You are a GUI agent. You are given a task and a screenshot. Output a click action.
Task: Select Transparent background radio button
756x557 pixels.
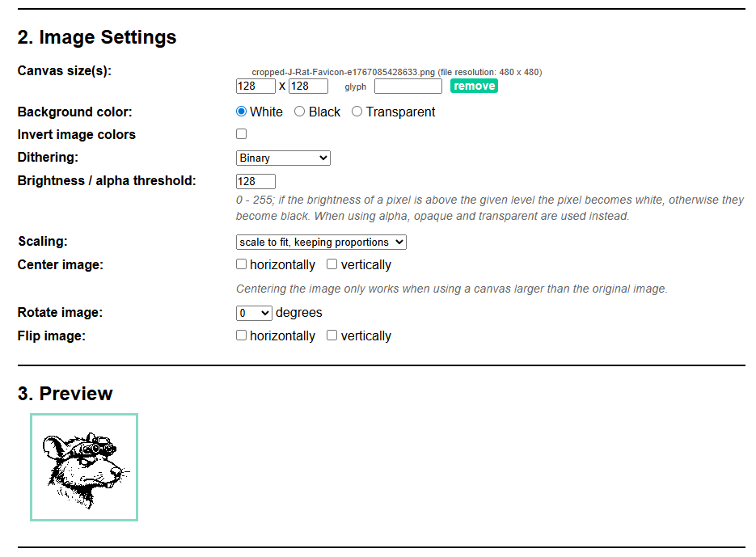click(357, 112)
